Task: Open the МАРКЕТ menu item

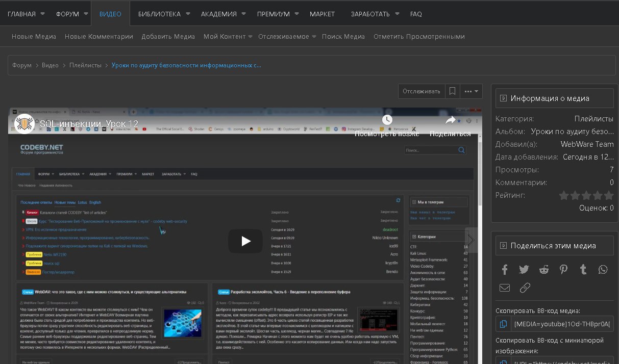Action: 323,14
